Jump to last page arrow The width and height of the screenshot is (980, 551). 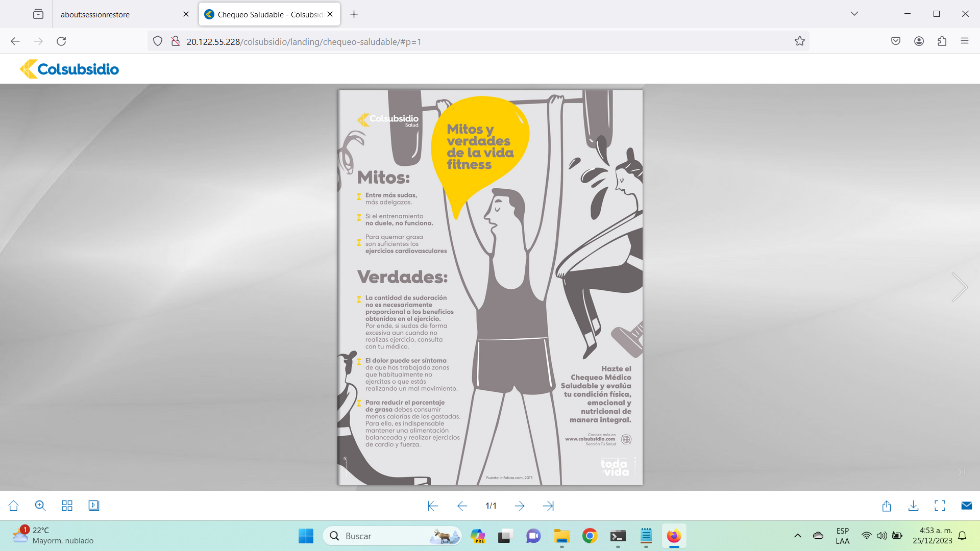click(x=549, y=506)
